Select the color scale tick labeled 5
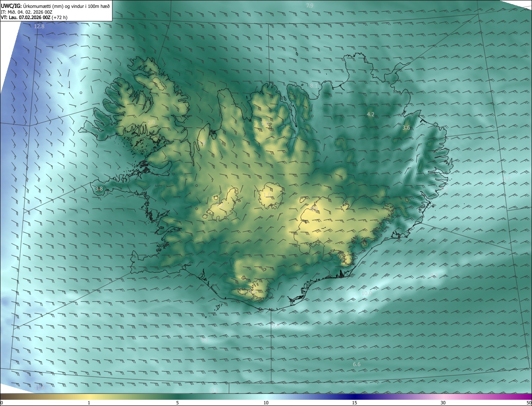This screenshot has height=406, width=532. click(x=177, y=403)
